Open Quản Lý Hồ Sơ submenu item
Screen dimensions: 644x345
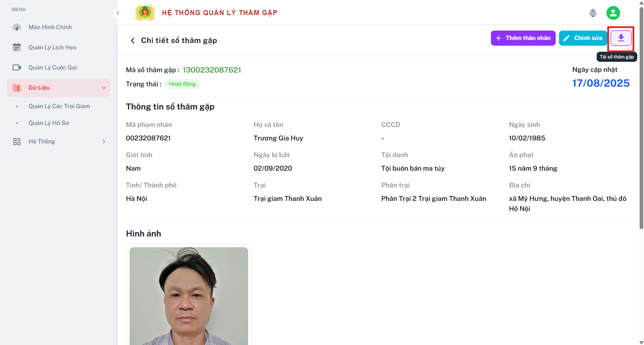coord(49,123)
